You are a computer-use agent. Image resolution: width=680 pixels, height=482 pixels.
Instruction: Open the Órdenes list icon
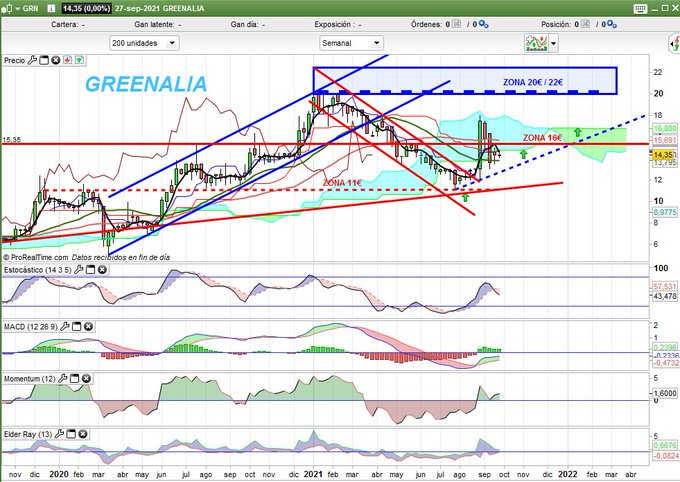[x=457, y=24]
